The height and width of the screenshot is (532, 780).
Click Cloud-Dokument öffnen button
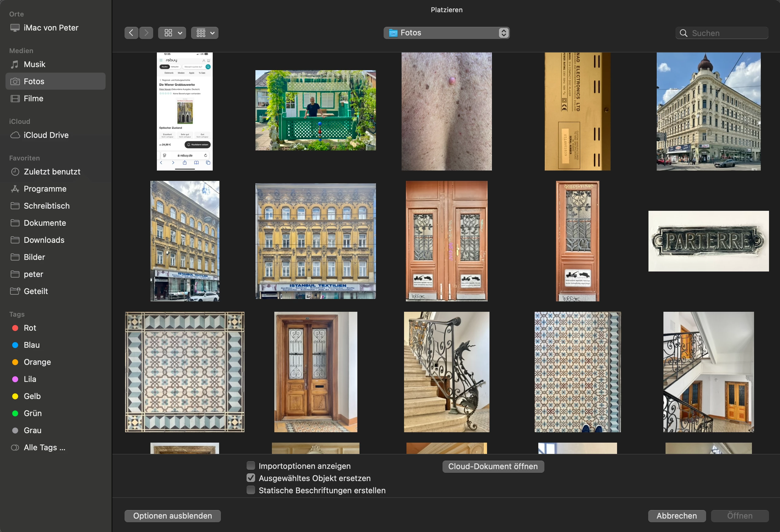click(x=493, y=466)
